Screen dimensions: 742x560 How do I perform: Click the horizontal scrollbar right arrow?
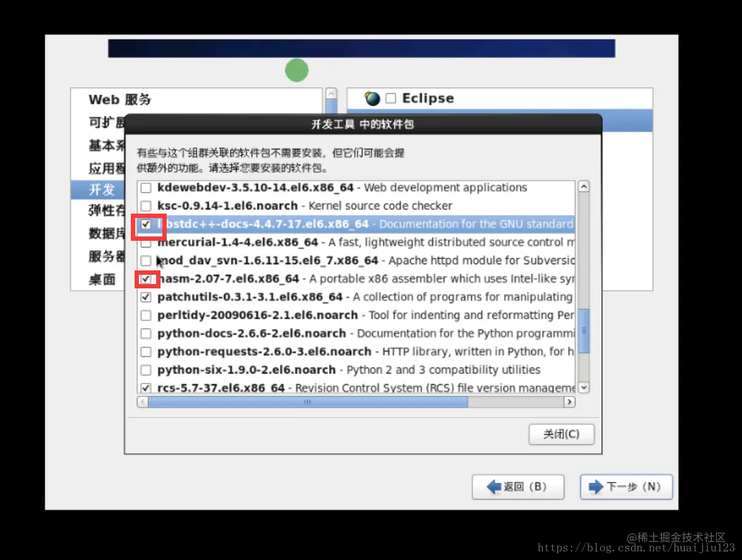[569, 402]
